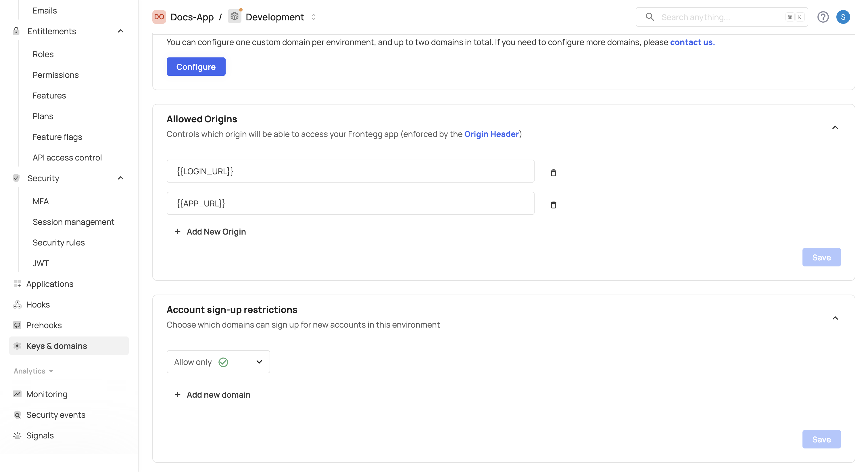Open Security events via magnifier icon

coord(17,415)
